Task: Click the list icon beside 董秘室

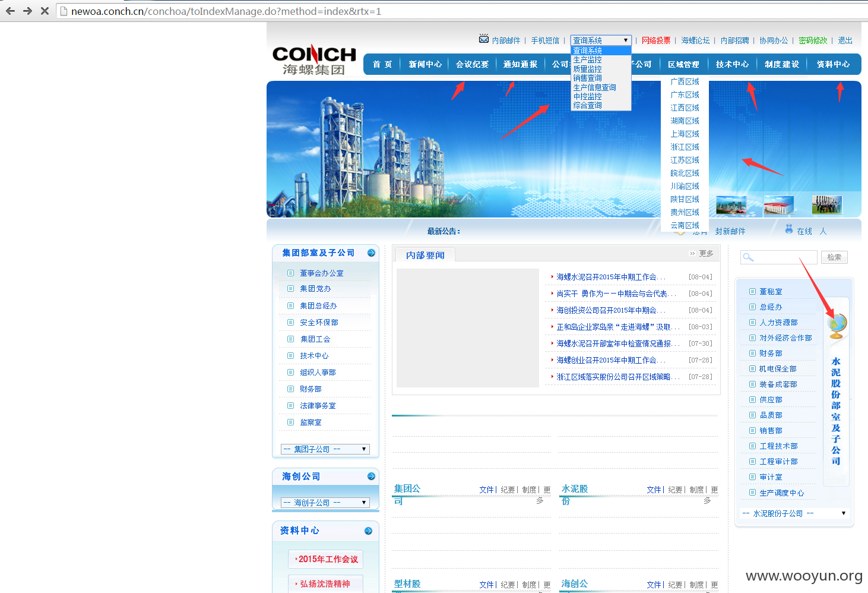Action: click(752, 292)
